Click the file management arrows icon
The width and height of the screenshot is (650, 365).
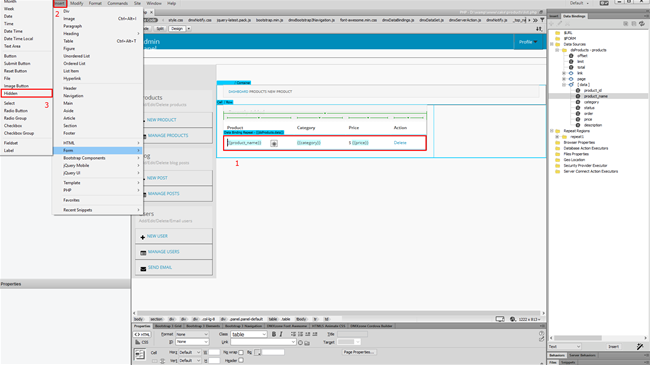539,29
